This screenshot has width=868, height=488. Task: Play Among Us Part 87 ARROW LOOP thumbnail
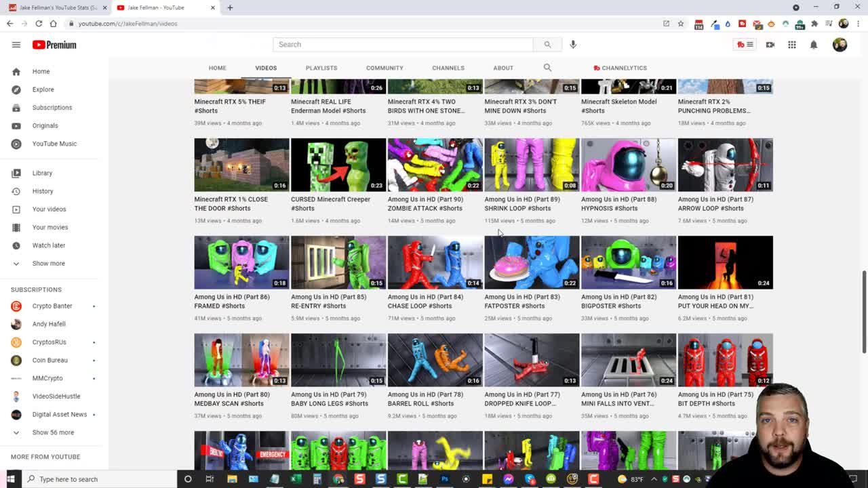click(x=726, y=165)
